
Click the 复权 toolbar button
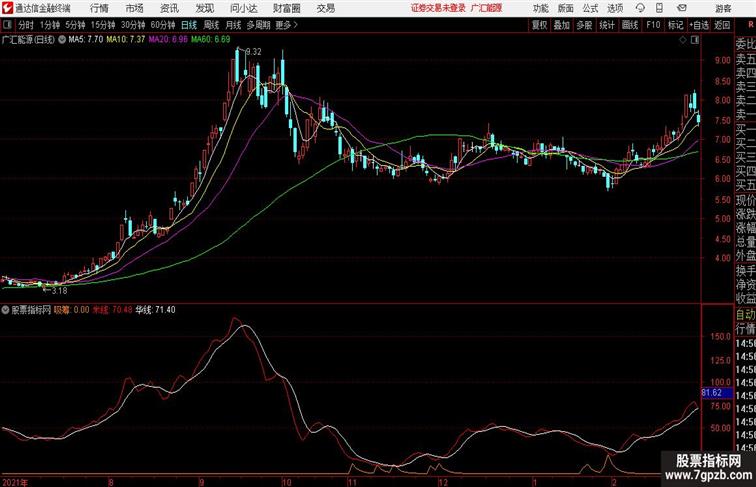[x=539, y=25]
